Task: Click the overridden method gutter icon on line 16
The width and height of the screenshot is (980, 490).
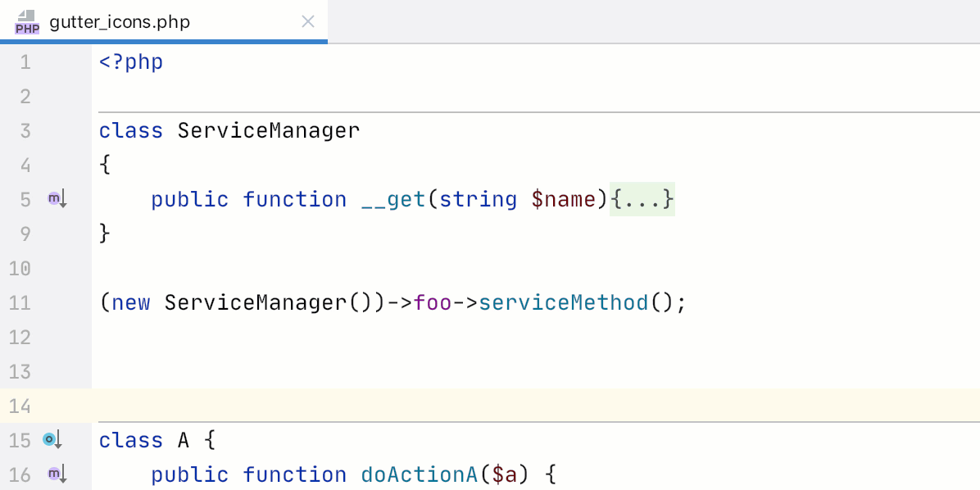Action: pos(56,474)
